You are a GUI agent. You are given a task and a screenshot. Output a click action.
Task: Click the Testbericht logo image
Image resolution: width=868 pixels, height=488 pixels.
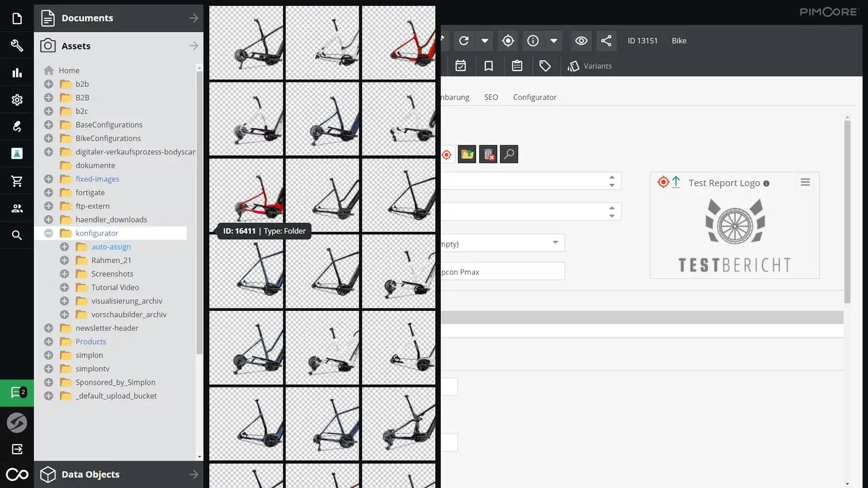[734, 236]
